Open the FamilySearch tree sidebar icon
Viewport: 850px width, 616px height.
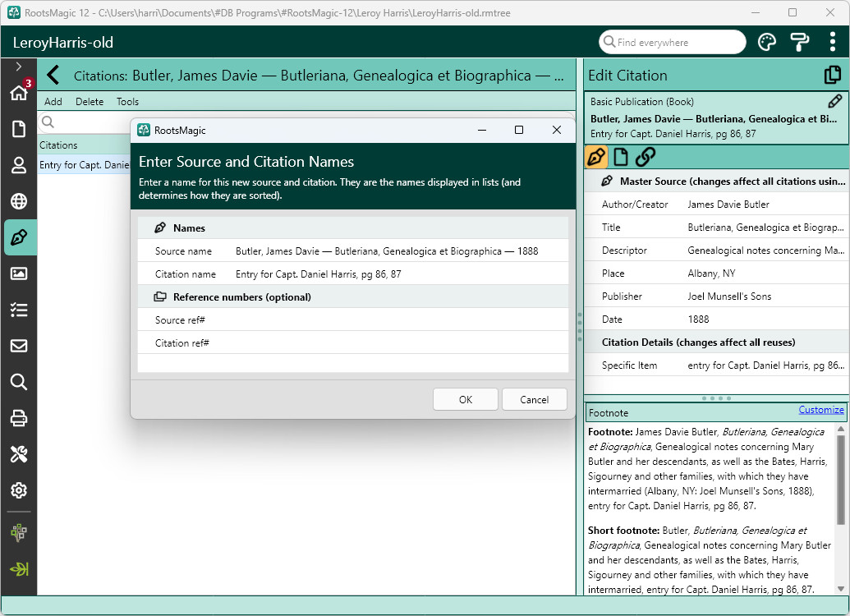(18, 532)
